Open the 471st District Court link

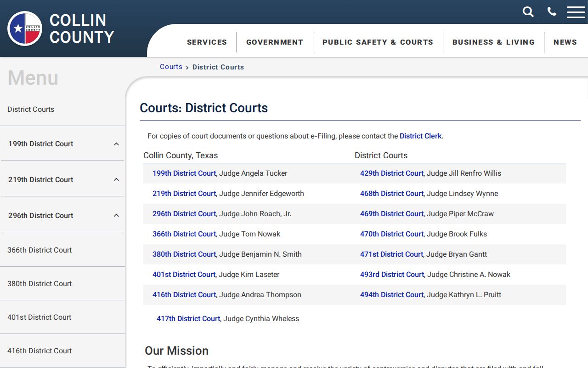click(391, 254)
